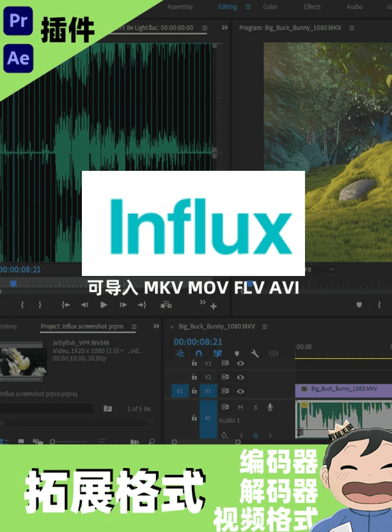Solo Audio 1 track
The width and height of the screenshot is (392, 532).
[255, 407]
